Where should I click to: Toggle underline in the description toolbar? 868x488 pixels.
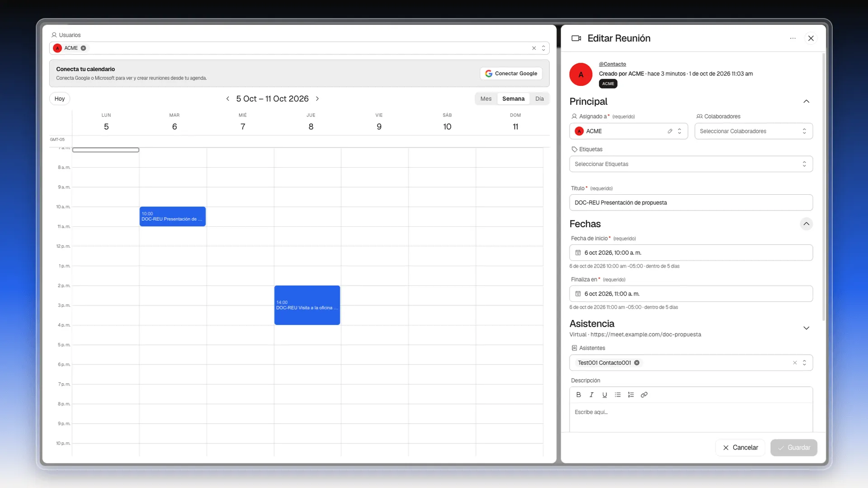pos(604,394)
